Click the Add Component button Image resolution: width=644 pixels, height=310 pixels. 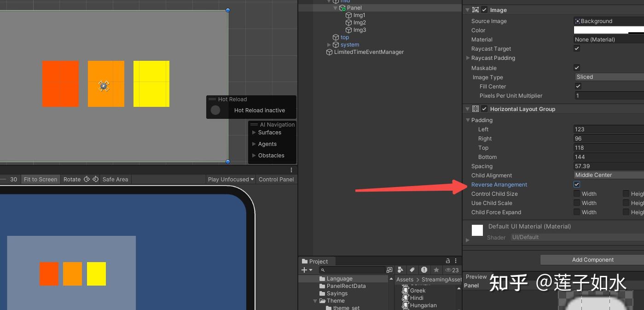[592, 260]
